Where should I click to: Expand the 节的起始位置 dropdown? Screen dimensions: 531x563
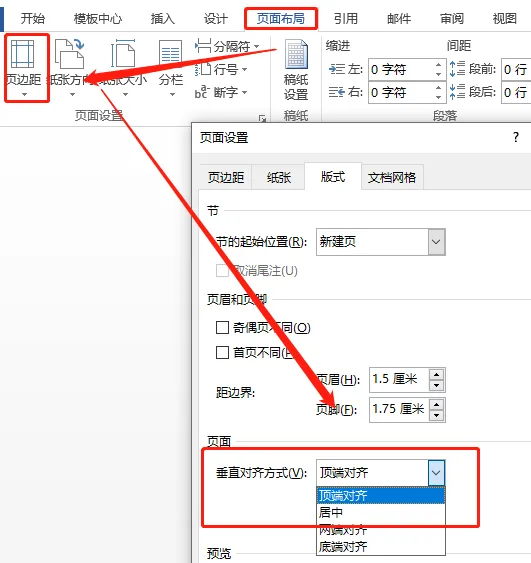(x=437, y=242)
